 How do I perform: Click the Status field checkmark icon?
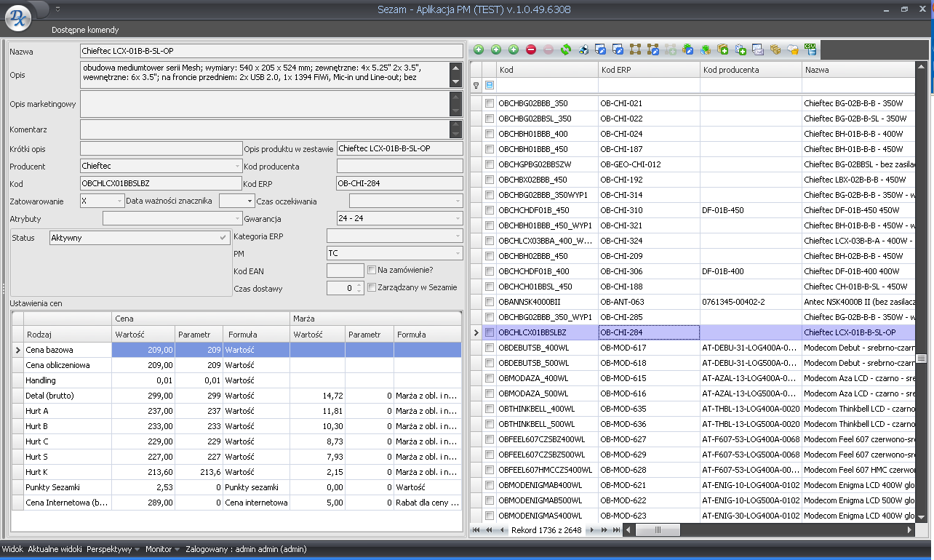pos(223,238)
